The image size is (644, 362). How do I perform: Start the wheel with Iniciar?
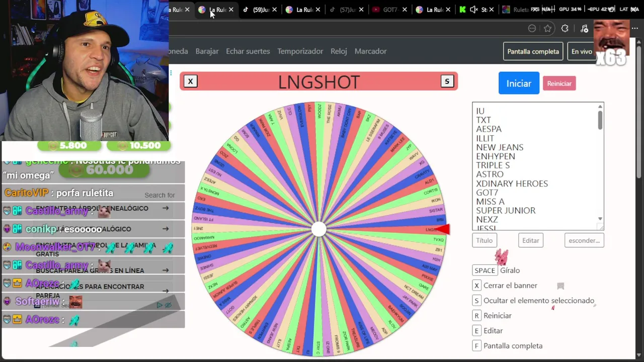pyautogui.click(x=519, y=83)
